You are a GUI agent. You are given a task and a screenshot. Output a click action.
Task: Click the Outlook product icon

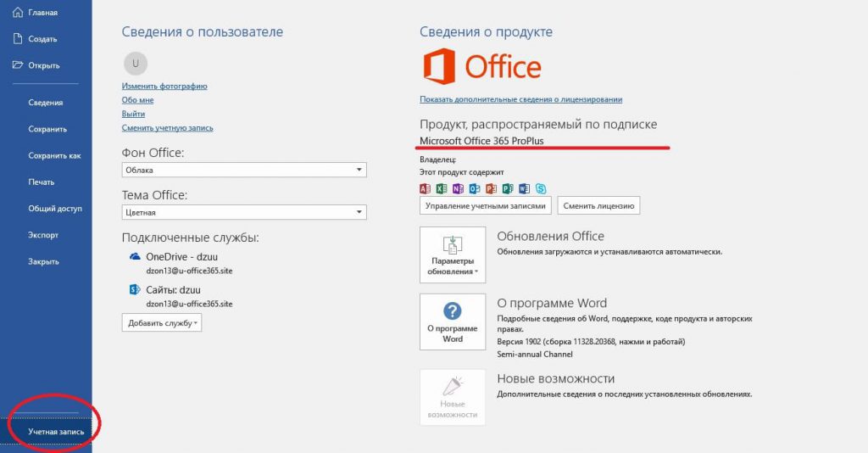pyautogui.click(x=475, y=188)
